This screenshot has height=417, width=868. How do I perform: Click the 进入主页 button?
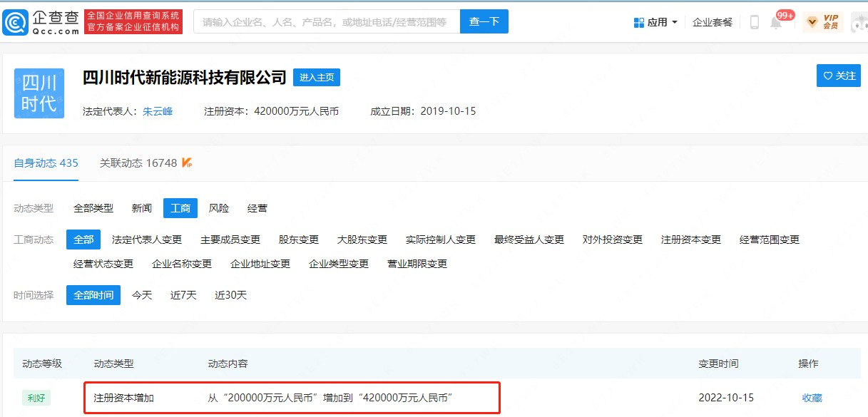click(x=317, y=77)
